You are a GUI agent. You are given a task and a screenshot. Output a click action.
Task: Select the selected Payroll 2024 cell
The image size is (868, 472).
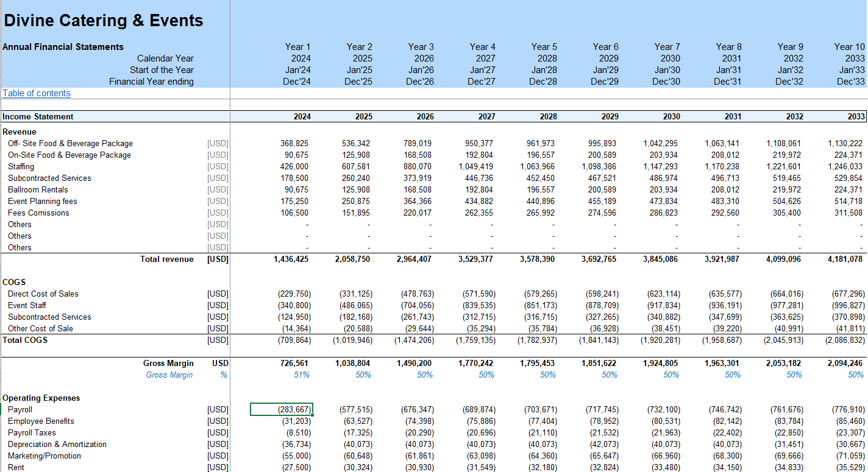[281, 410]
